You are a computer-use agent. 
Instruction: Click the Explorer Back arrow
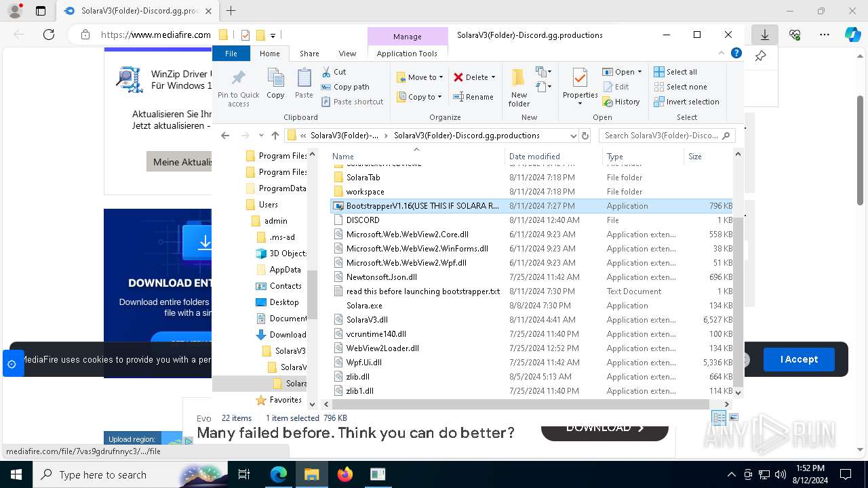225,136
